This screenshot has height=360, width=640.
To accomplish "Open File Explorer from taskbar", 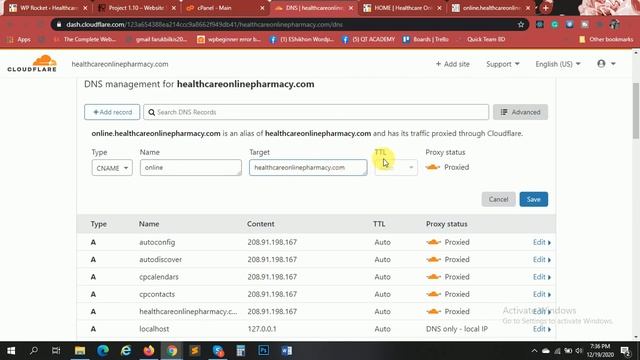I will tap(80, 351).
